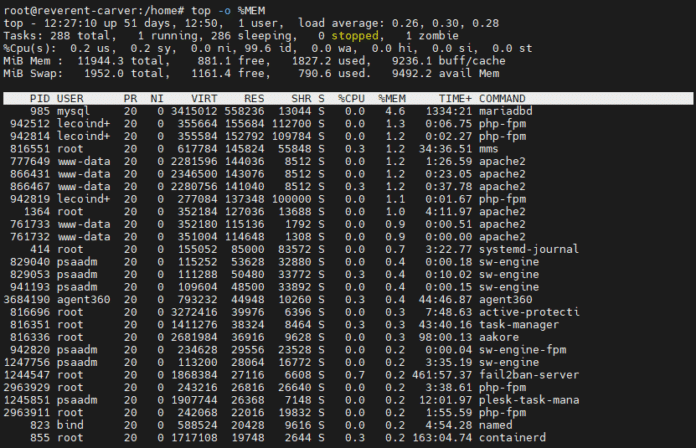The width and height of the screenshot is (696, 448).
Task: Select the agent360 command name
Action: pyautogui.click(x=506, y=300)
